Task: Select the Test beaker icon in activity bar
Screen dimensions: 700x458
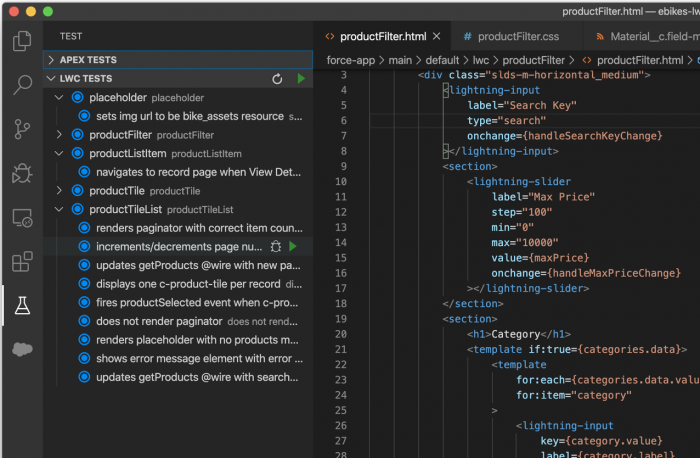Action: (22, 305)
